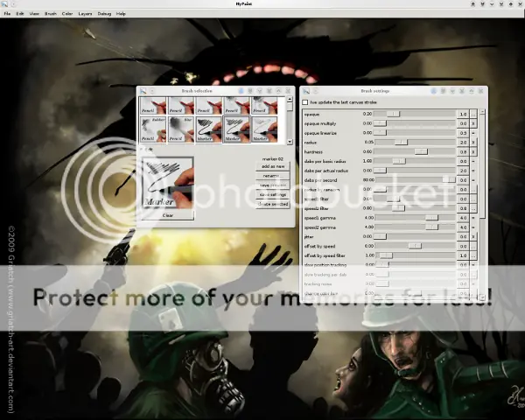Reset opaque linearize with its 0.9 button

463,133
